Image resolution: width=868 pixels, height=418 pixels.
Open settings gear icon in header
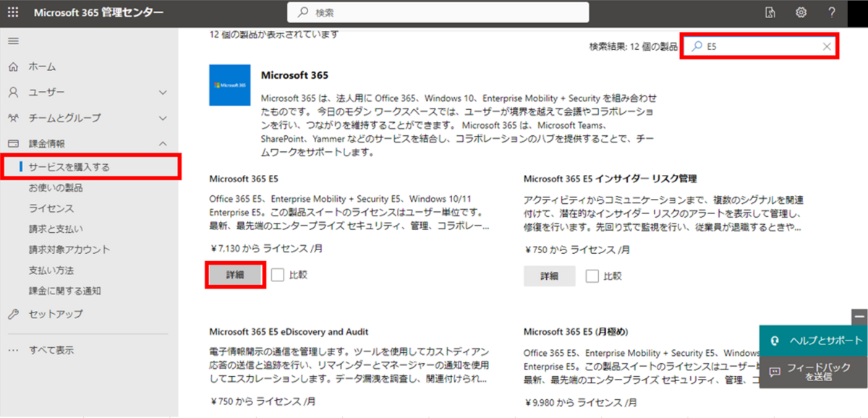801,12
